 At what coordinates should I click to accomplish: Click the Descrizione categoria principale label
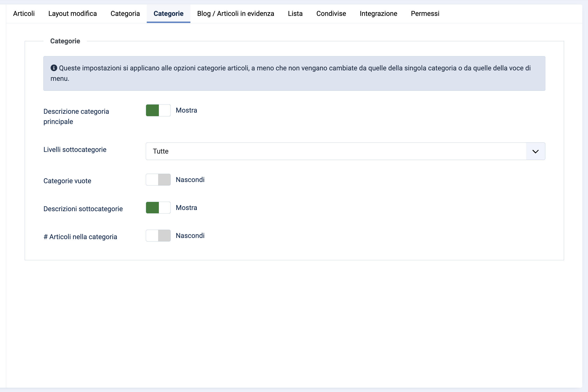click(x=76, y=117)
